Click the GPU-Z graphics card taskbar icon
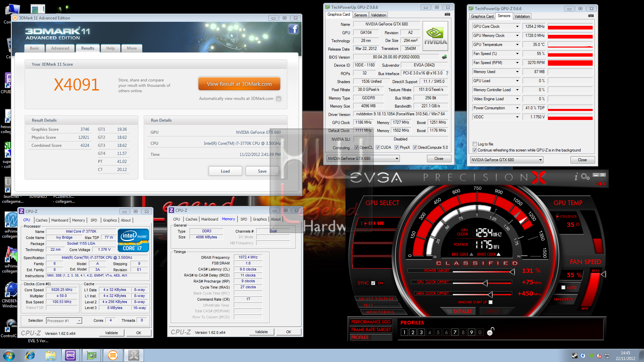644x362 pixels. pyautogui.click(x=91, y=355)
